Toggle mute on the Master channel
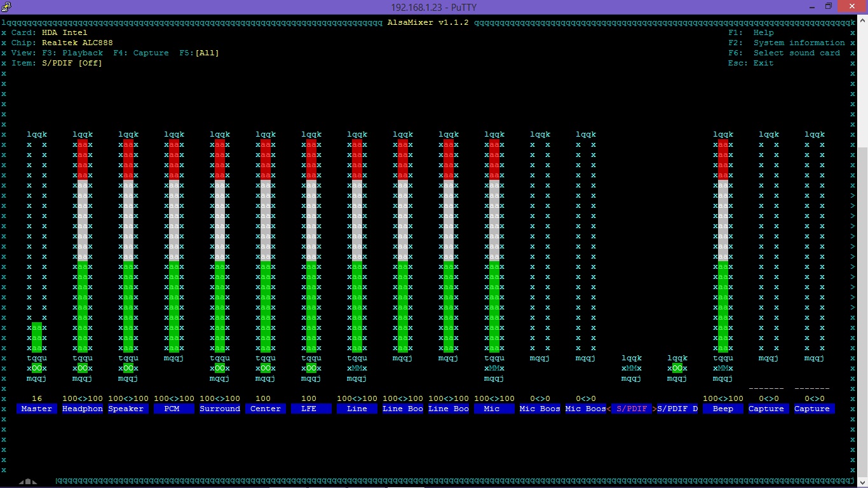This screenshot has width=868, height=488. pos(37,368)
